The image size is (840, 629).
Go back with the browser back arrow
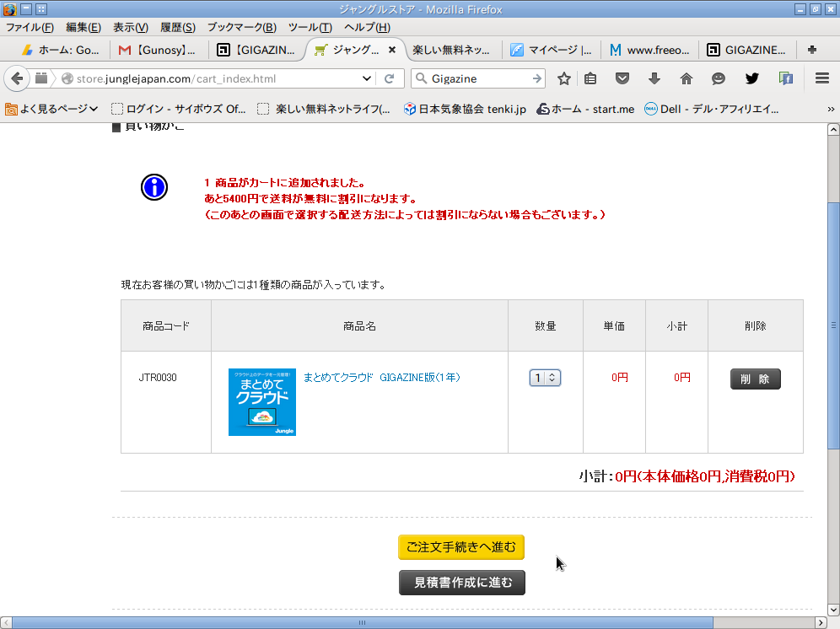17,78
